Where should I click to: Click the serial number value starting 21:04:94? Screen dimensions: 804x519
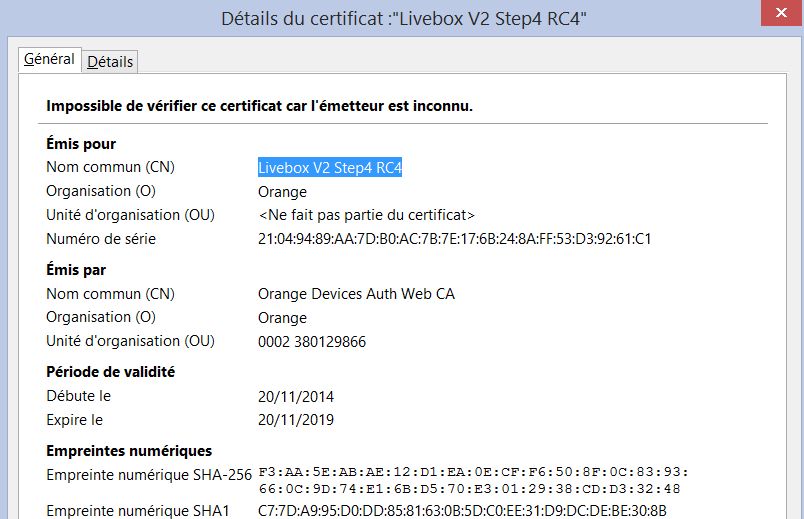point(454,239)
